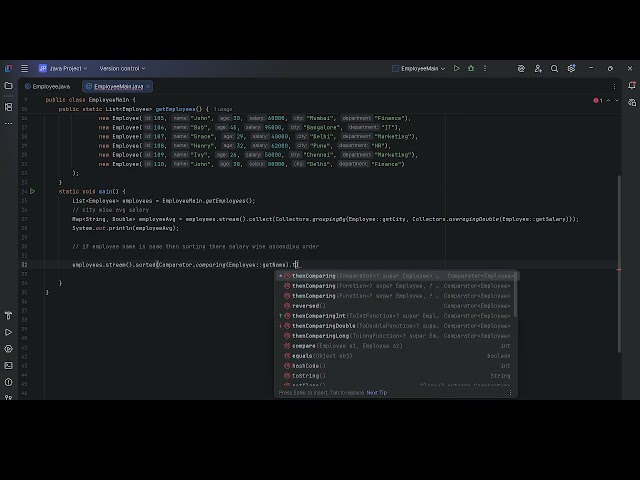
Task: Open more run actions menu
Action: 485,69
